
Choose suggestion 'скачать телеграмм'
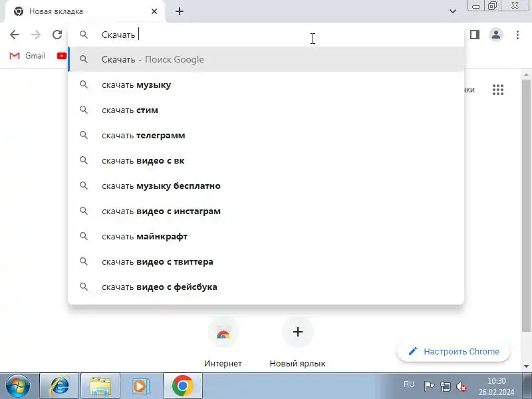[x=266, y=136]
